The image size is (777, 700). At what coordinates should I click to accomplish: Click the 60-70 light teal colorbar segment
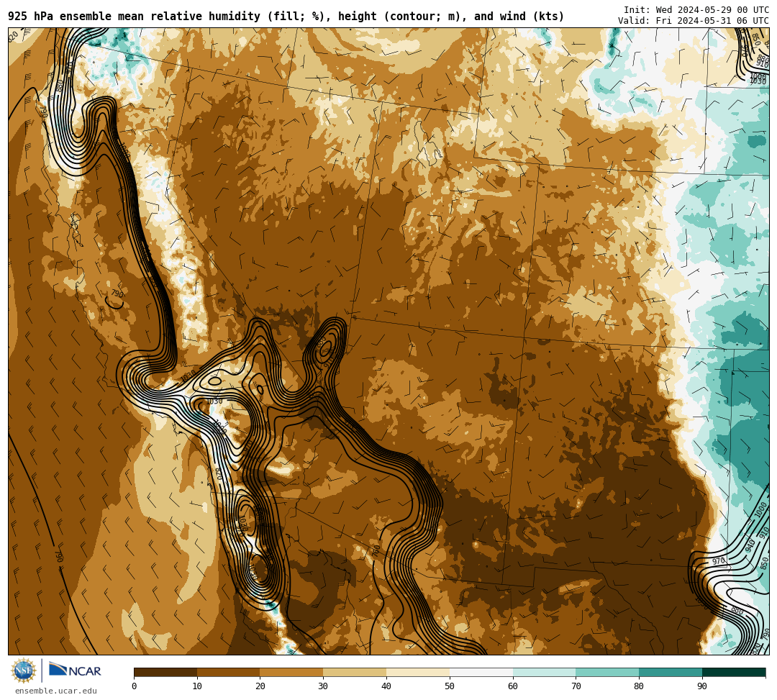point(545,672)
